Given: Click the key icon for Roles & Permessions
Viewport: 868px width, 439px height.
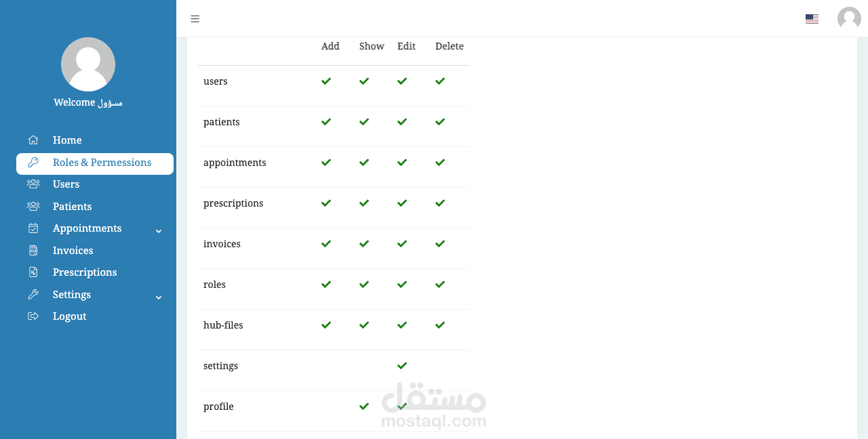Looking at the screenshot, I should click(33, 163).
